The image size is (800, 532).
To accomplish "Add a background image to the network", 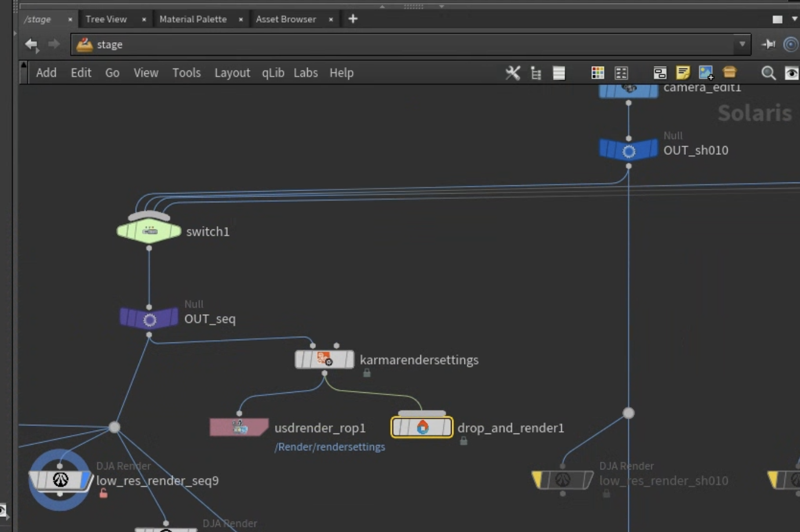I will pos(706,72).
